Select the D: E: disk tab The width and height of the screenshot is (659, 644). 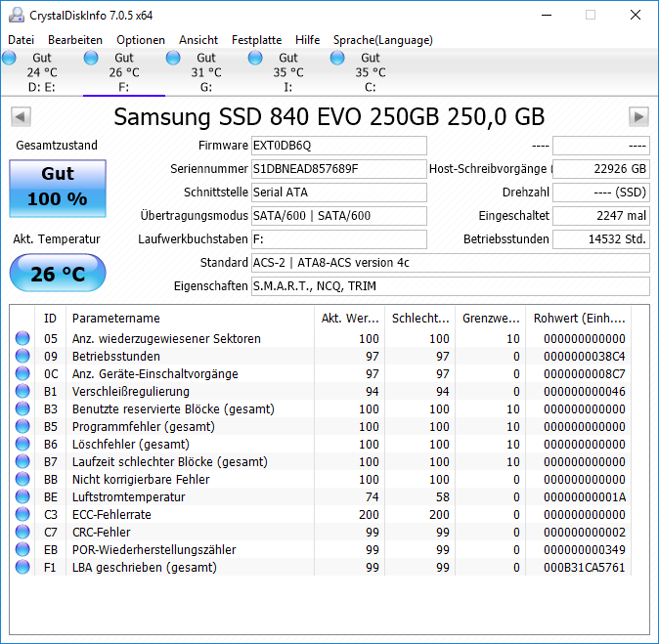(x=42, y=72)
